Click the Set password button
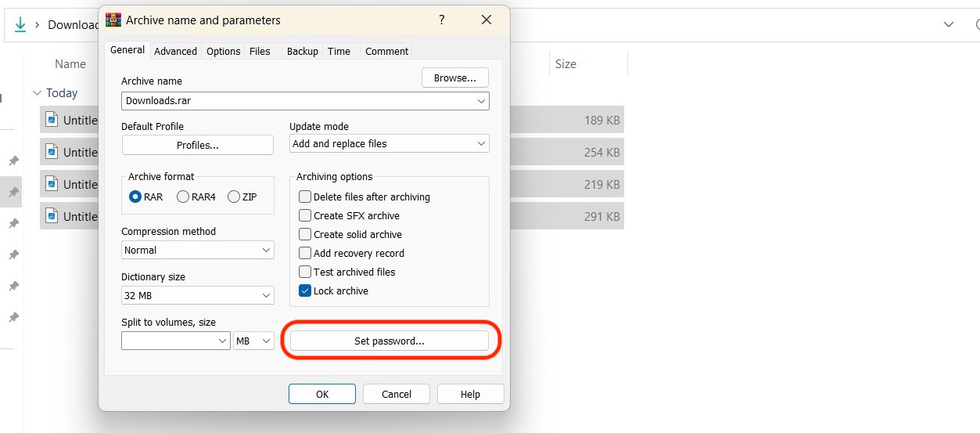Image resolution: width=980 pixels, height=433 pixels. click(x=389, y=341)
